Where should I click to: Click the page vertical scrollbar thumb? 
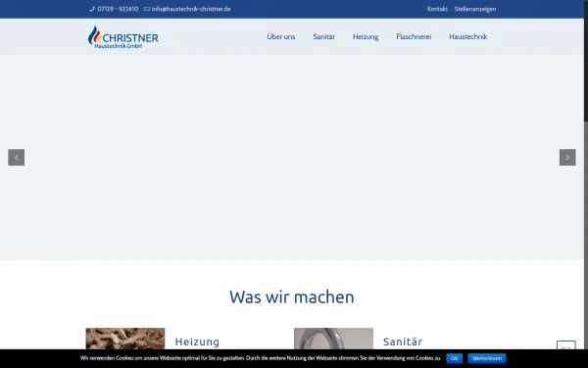click(x=586, y=60)
